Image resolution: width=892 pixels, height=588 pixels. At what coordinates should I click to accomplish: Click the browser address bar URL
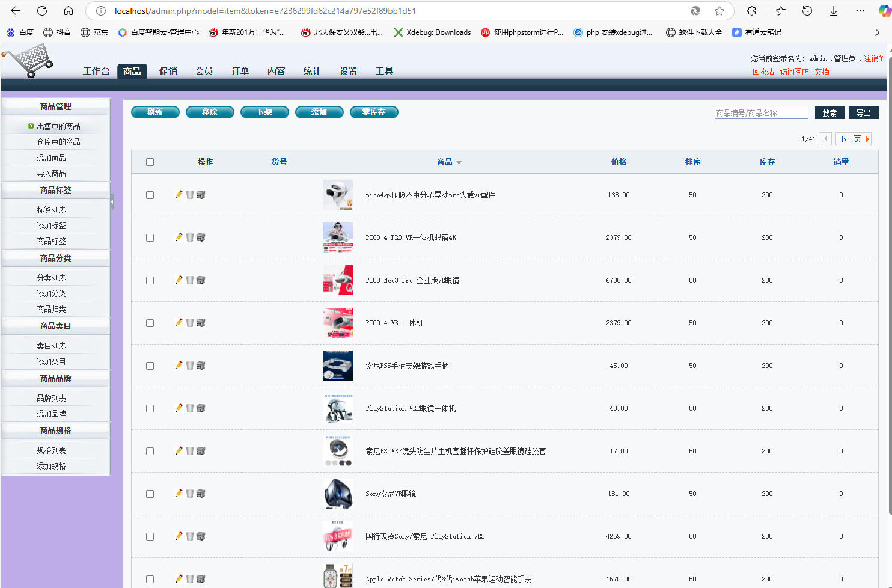click(x=265, y=11)
